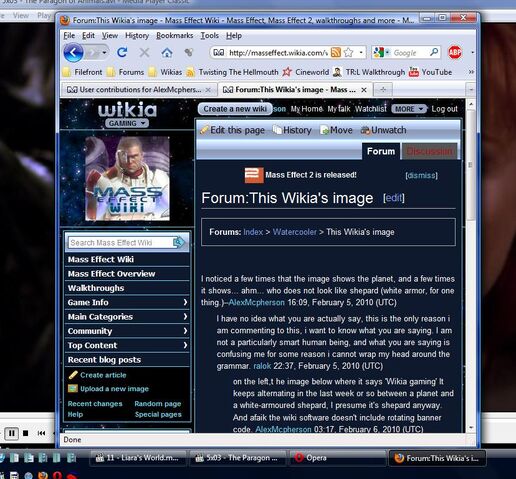Click the Mass Effect Wiki logo image

click(x=127, y=178)
